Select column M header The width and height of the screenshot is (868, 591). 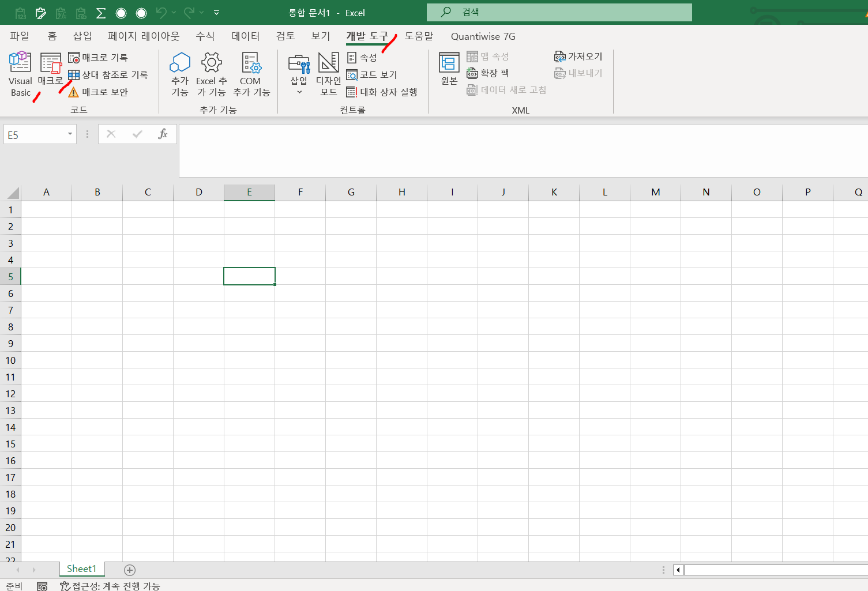point(656,192)
